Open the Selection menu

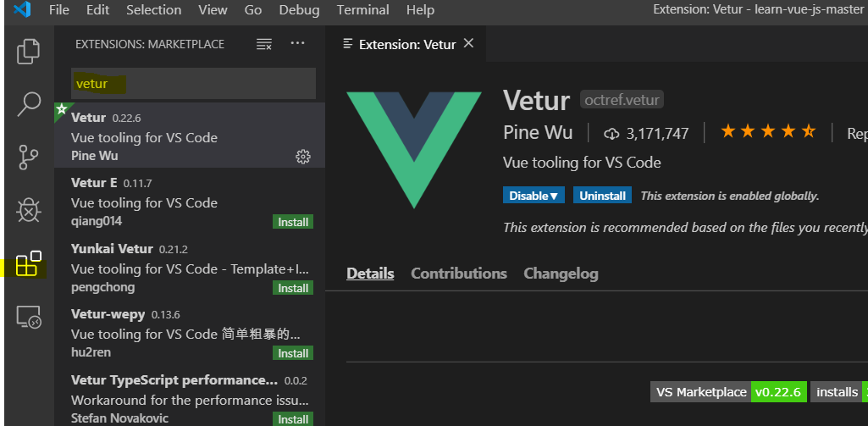pyautogui.click(x=153, y=10)
